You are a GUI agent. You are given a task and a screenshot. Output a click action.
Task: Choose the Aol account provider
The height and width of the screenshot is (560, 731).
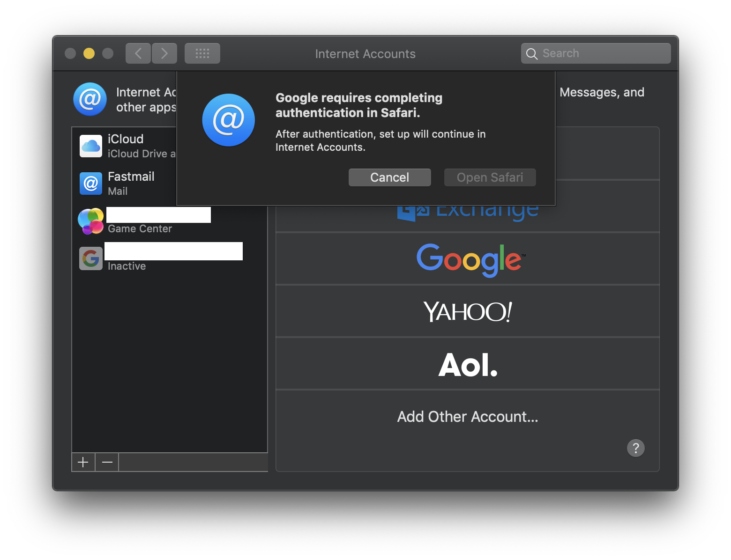tap(468, 364)
